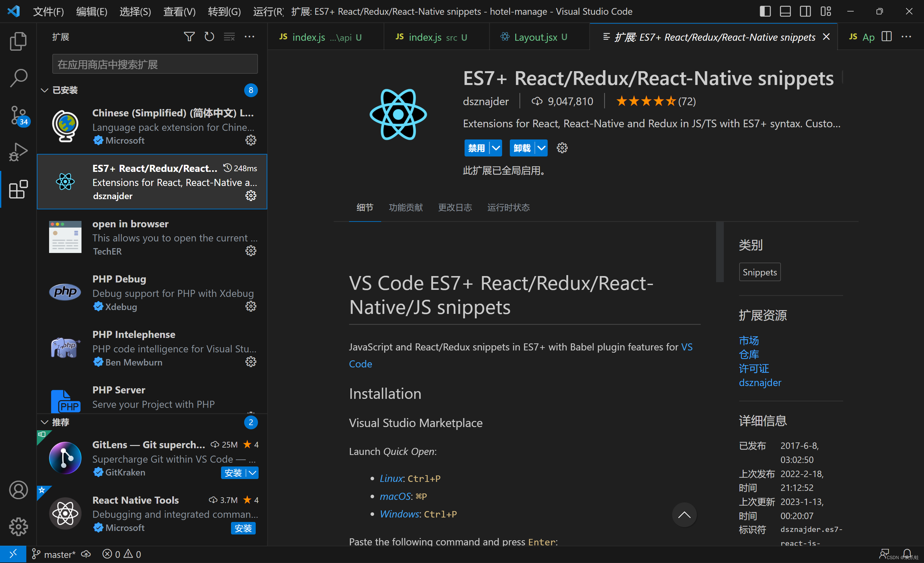This screenshot has width=924, height=563.
Task: Refresh the extensions list
Action: pos(209,37)
